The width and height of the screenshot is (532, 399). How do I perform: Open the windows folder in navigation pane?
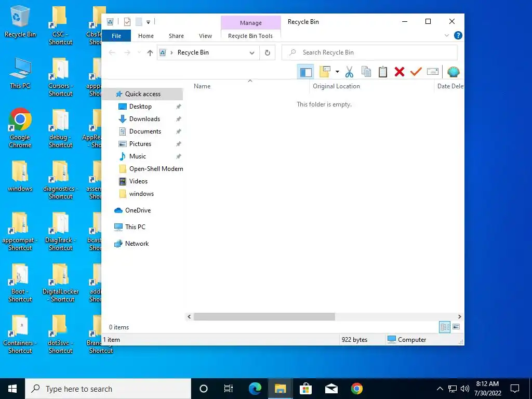pyautogui.click(x=141, y=194)
